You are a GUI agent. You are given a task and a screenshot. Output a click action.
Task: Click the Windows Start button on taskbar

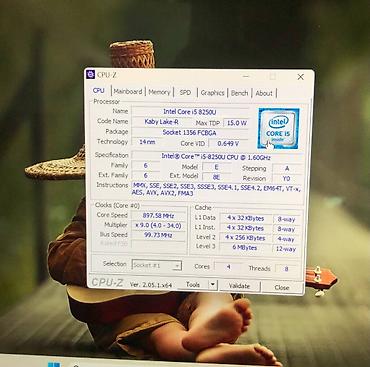[x=54, y=365]
